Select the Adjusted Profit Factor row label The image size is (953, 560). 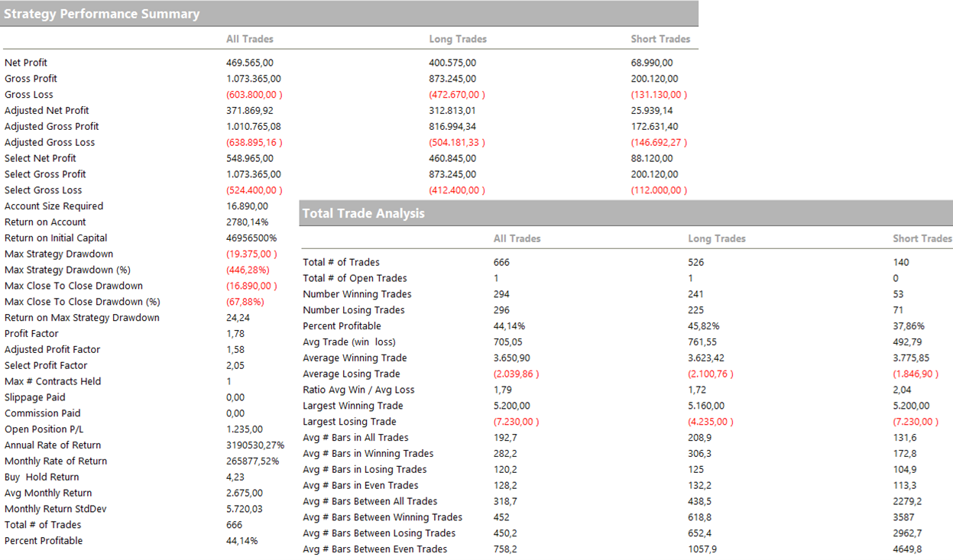click(53, 350)
